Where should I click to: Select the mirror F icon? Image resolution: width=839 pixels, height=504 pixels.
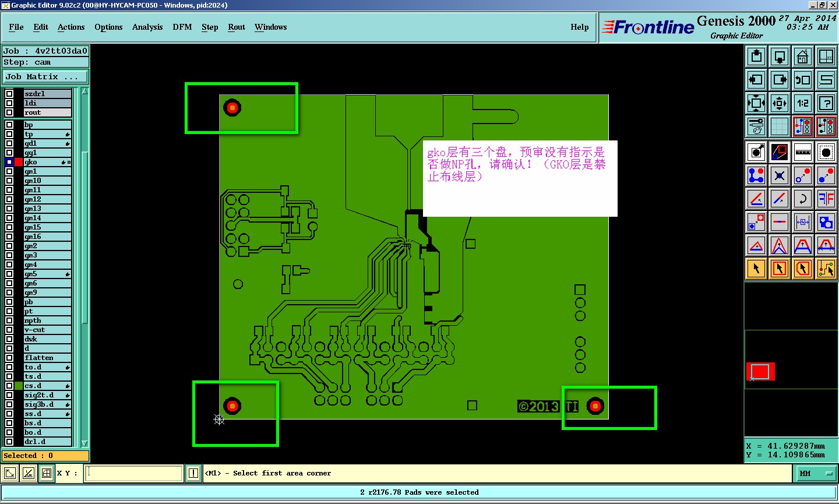click(x=826, y=199)
